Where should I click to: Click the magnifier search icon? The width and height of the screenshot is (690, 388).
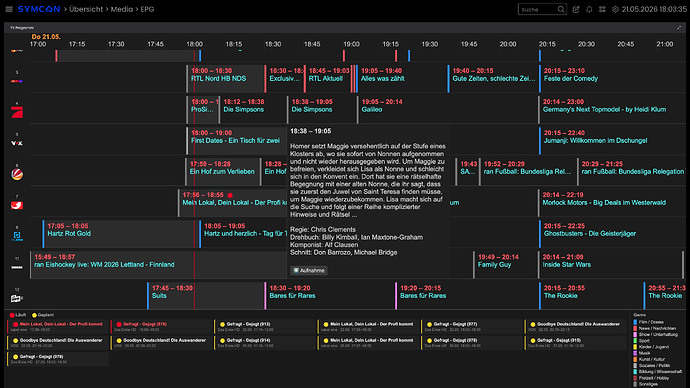pos(561,9)
